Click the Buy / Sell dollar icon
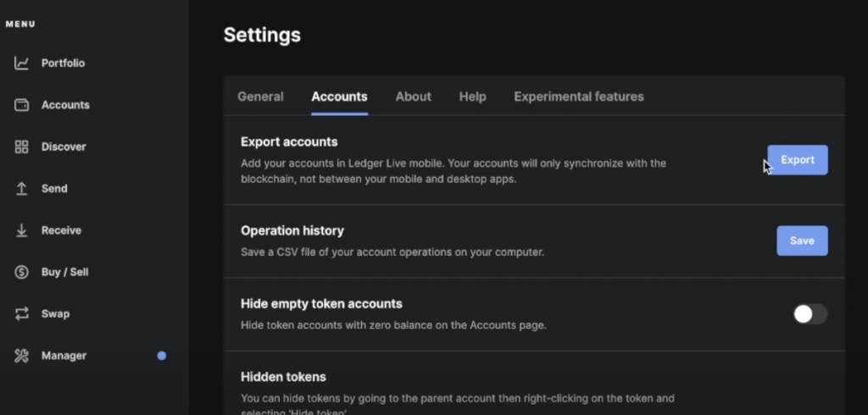Viewport: 868px width, 415px height. [x=22, y=272]
